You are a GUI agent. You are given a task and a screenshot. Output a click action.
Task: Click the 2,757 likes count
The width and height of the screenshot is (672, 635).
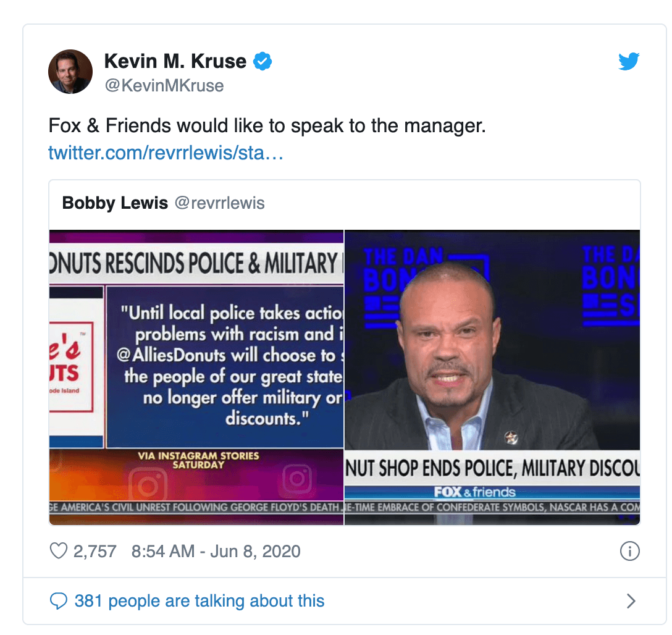click(x=94, y=552)
